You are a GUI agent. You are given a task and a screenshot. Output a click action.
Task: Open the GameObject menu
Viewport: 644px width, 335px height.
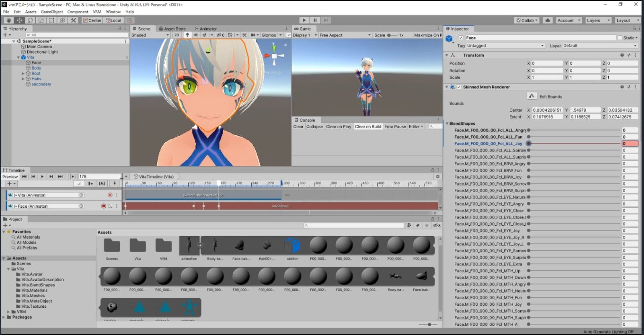click(52, 12)
